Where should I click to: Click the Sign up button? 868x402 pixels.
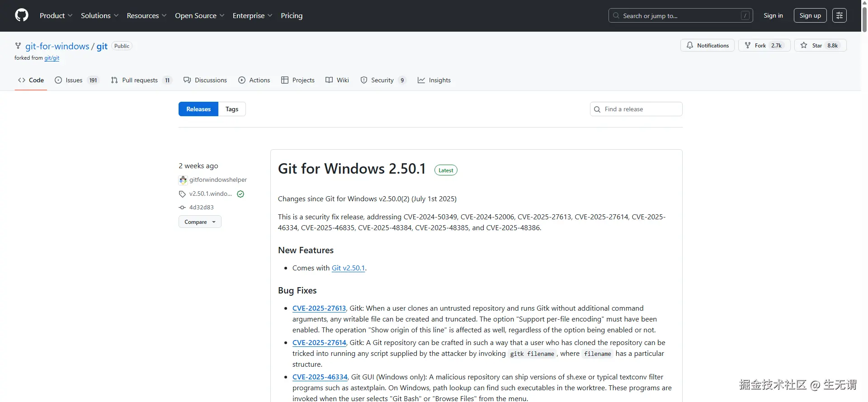click(x=810, y=15)
